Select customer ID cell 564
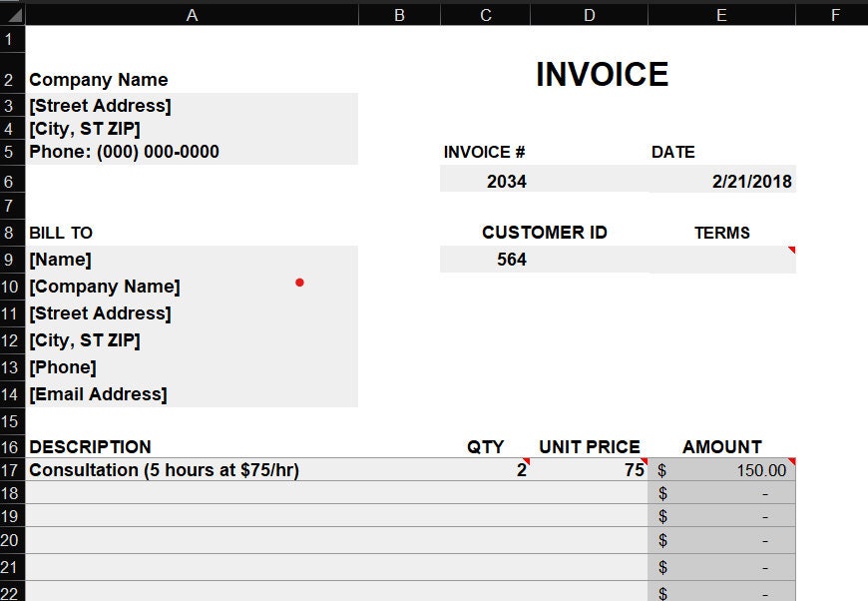 [486, 260]
